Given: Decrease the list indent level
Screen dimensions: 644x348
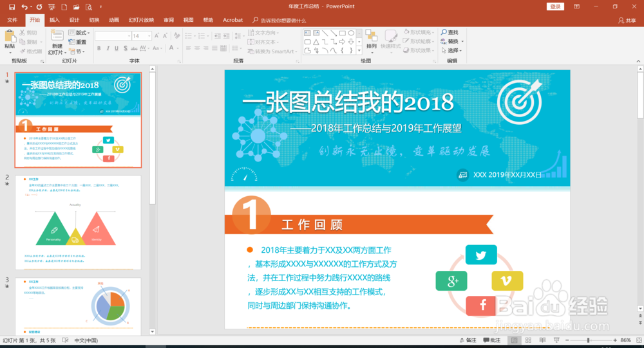Looking at the screenshot, I should click(217, 36).
